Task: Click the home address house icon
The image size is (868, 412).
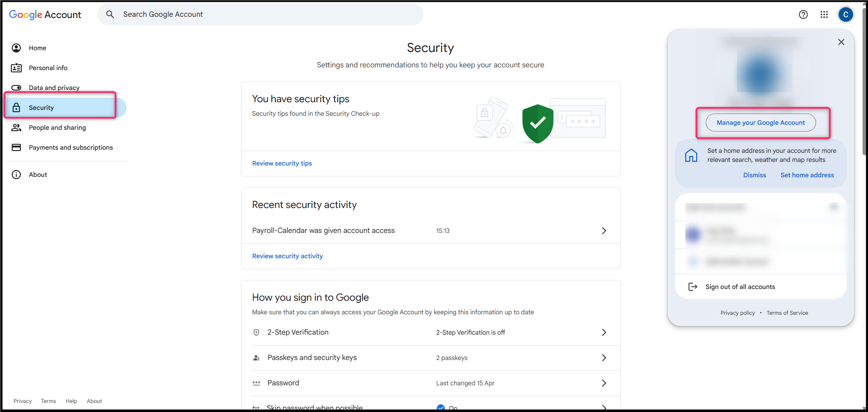Action: coord(691,155)
